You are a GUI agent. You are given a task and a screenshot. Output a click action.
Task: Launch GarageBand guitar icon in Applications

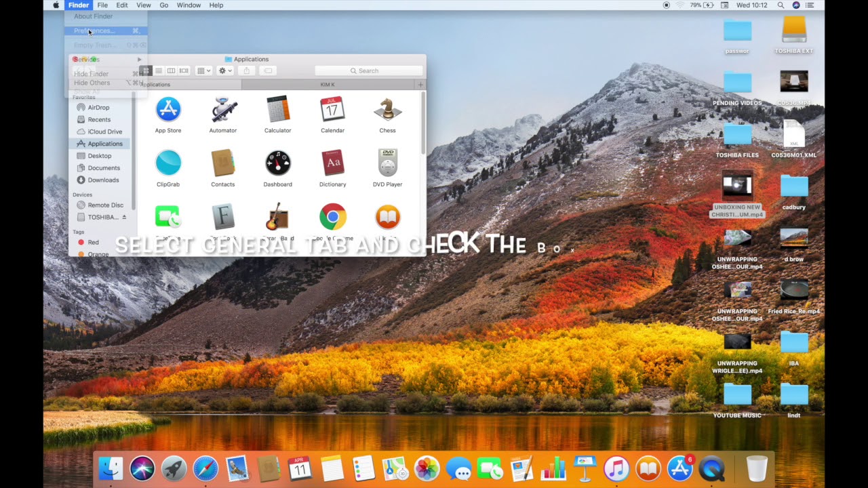pyautogui.click(x=277, y=216)
